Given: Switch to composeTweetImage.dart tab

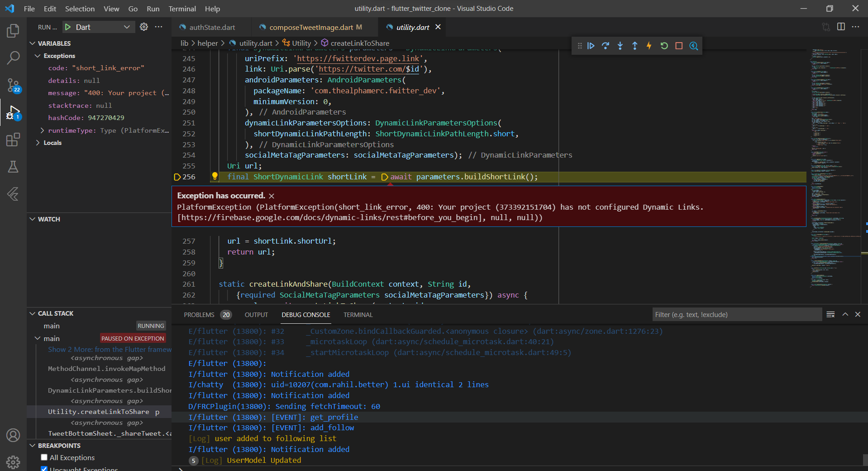Looking at the screenshot, I should tap(315, 27).
